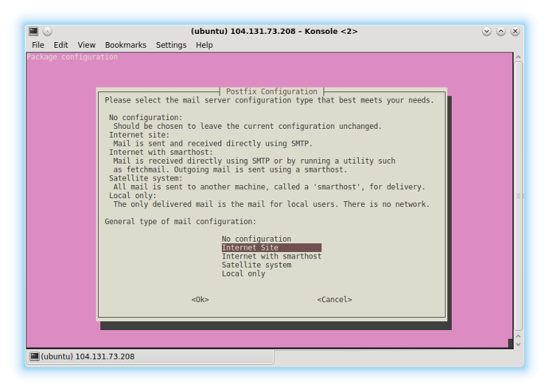Click the 'Internet with smarthost:' description heading
This screenshot has width=549, height=392.
(161, 153)
